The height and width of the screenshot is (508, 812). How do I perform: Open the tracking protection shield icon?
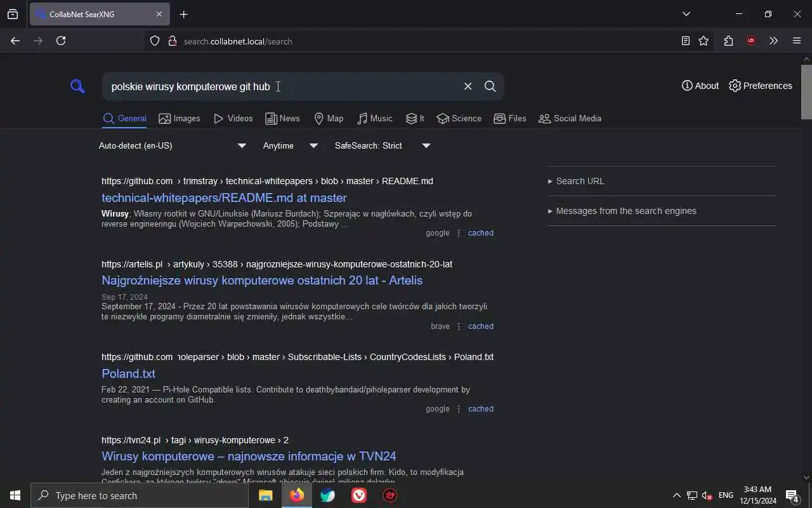point(155,41)
